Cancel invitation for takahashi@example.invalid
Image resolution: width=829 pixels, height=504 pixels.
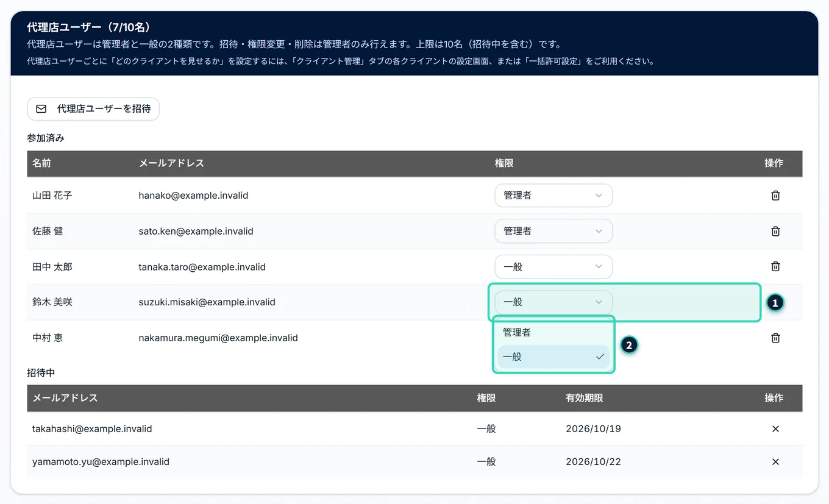[x=775, y=429]
